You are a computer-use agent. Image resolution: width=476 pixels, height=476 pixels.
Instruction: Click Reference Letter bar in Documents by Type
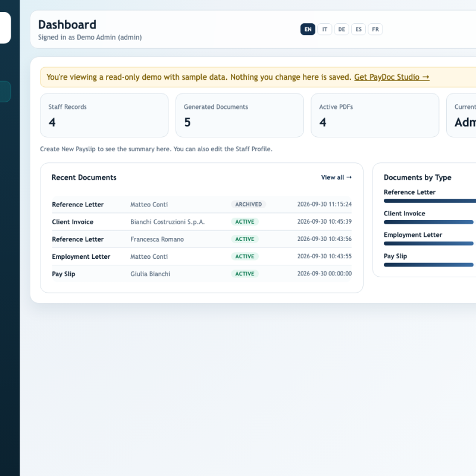pos(430,201)
